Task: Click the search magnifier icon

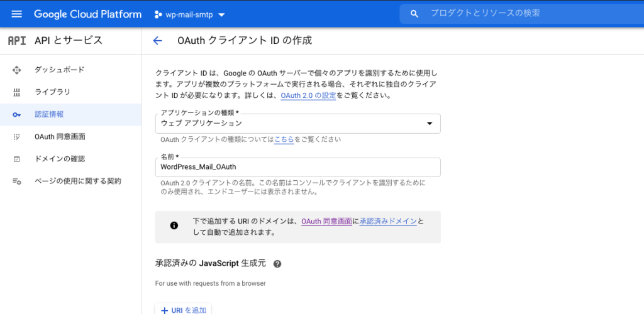Action: [x=414, y=14]
